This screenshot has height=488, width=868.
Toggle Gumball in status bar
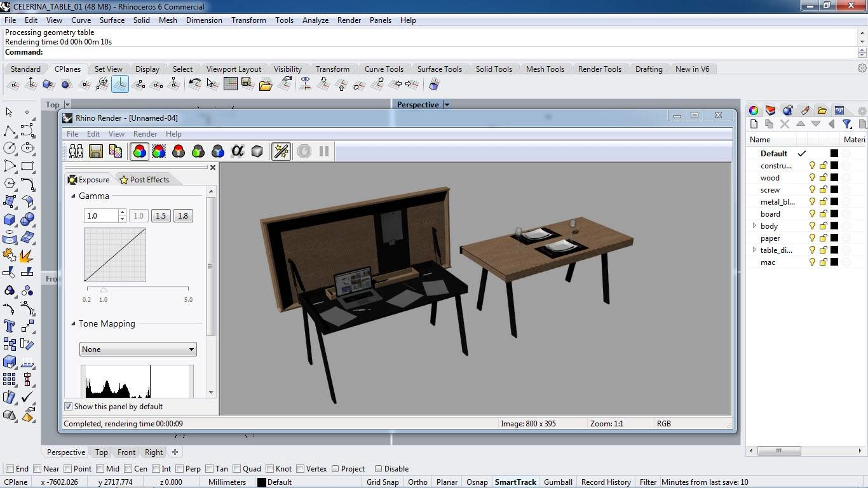point(558,482)
